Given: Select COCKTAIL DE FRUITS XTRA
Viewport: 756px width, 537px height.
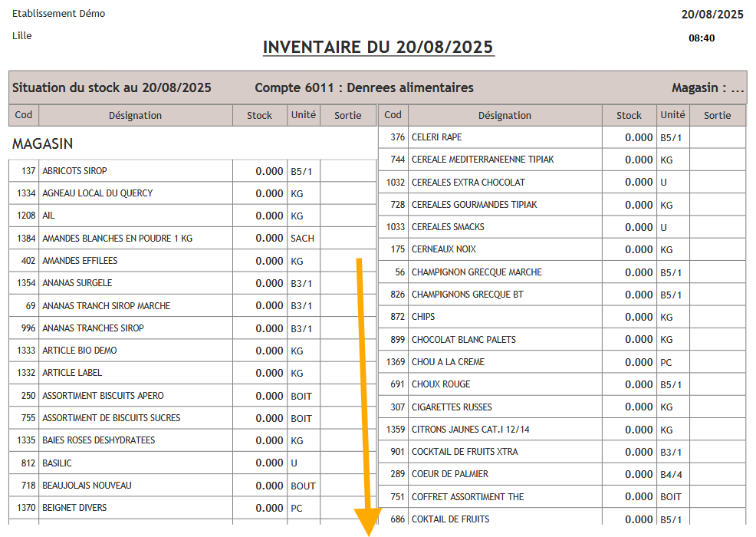Looking at the screenshot, I should (465, 452).
